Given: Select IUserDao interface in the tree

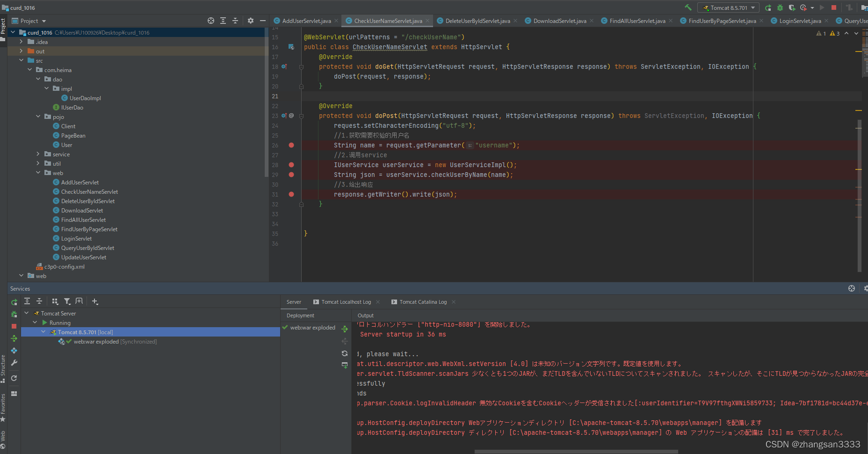Looking at the screenshot, I should pyautogui.click(x=72, y=107).
